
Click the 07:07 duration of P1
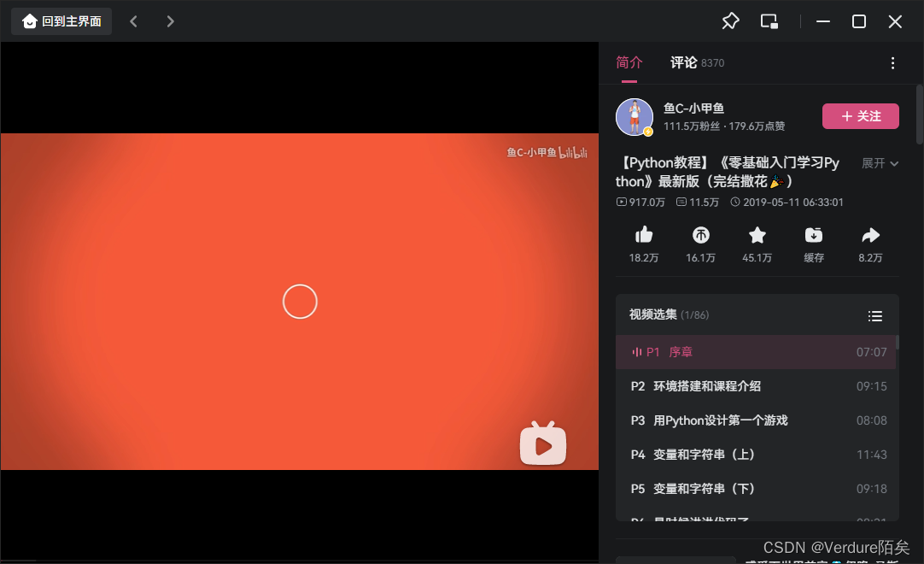(871, 352)
